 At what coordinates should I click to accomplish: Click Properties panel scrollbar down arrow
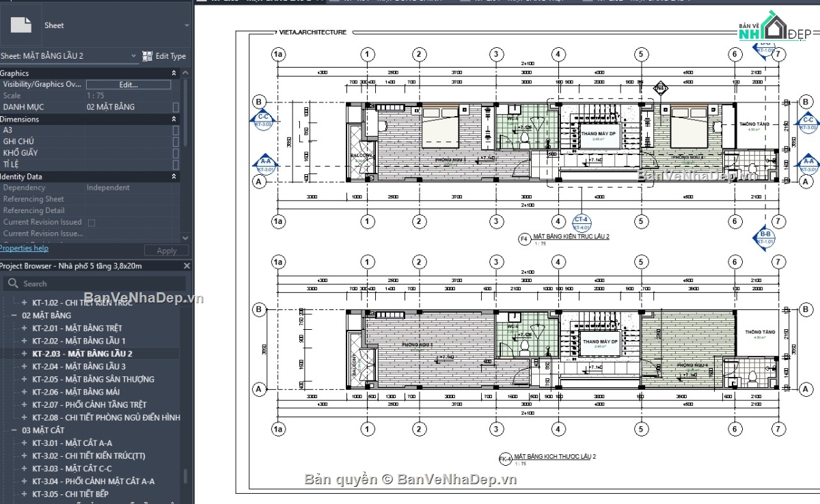[186, 237]
